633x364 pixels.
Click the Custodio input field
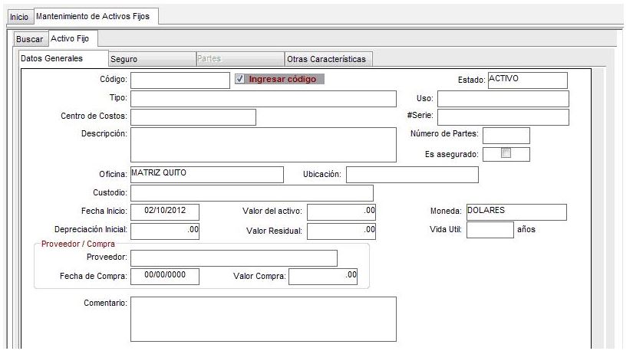(x=252, y=193)
